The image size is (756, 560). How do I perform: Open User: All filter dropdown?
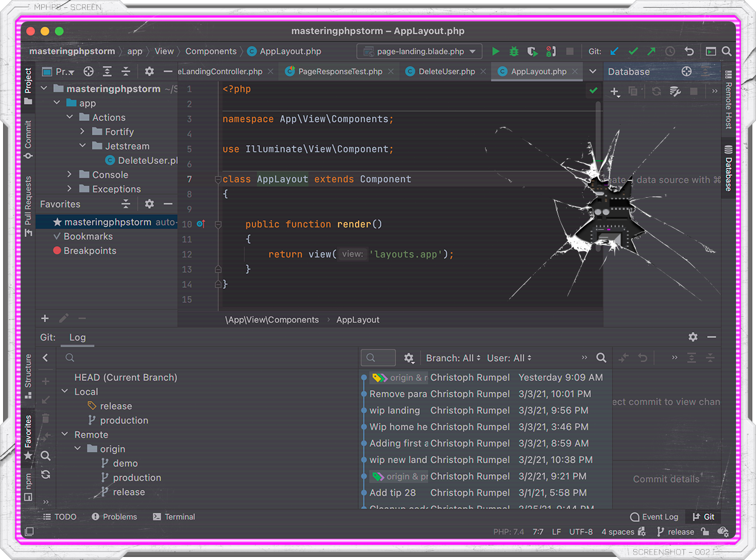click(x=509, y=358)
